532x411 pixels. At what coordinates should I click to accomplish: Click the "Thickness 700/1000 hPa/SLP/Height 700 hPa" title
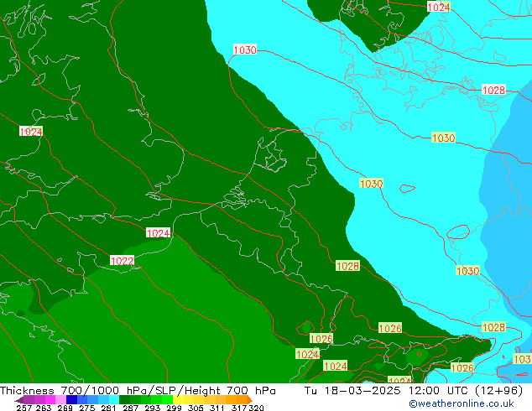tap(138, 391)
